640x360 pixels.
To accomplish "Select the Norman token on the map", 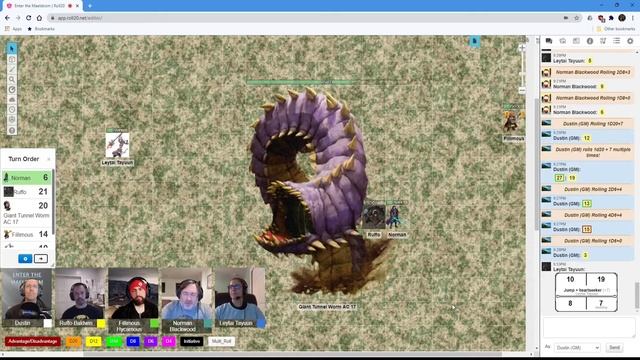I will coord(394,217).
